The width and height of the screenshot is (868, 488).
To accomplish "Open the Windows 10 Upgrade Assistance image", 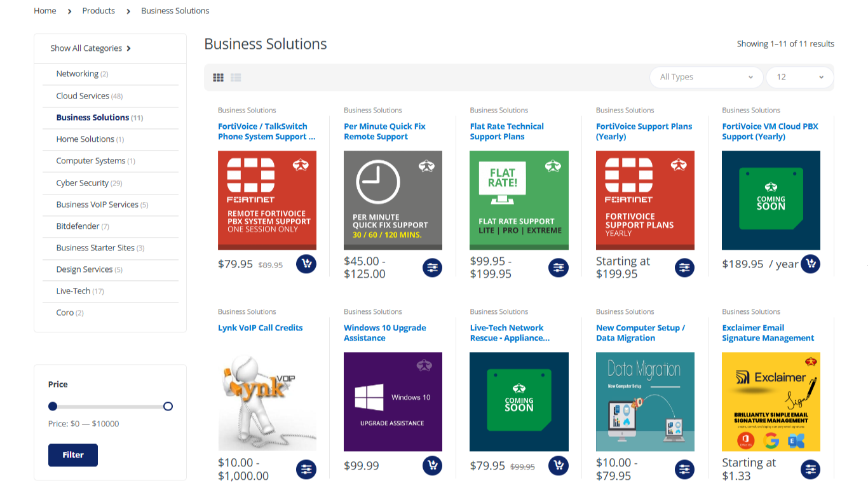I will [x=393, y=402].
